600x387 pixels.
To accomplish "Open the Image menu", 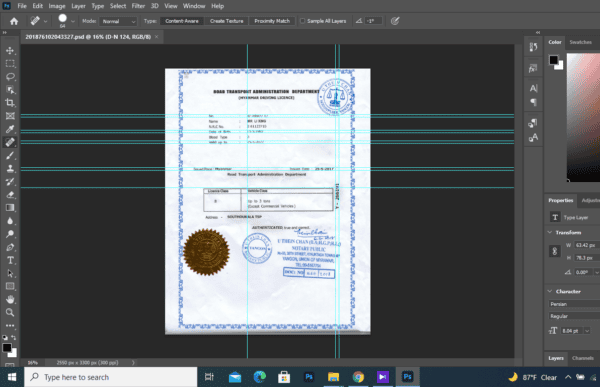I will [57, 6].
